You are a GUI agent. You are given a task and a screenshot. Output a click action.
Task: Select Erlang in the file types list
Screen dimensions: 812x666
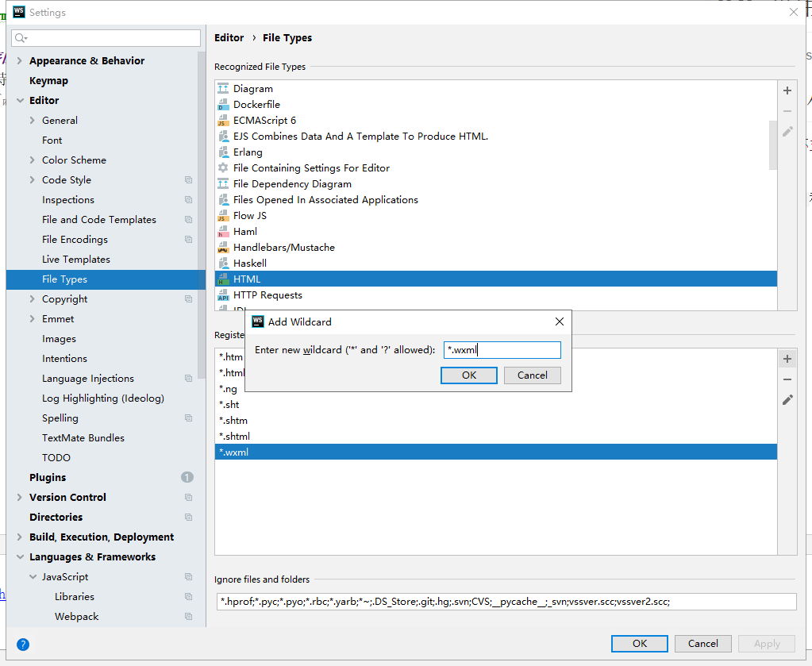point(496,152)
